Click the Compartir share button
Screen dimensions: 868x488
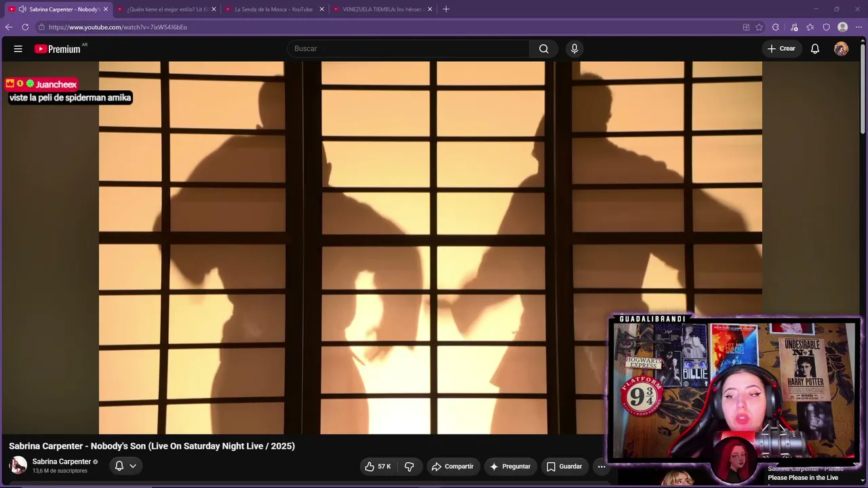[x=452, y=466]
